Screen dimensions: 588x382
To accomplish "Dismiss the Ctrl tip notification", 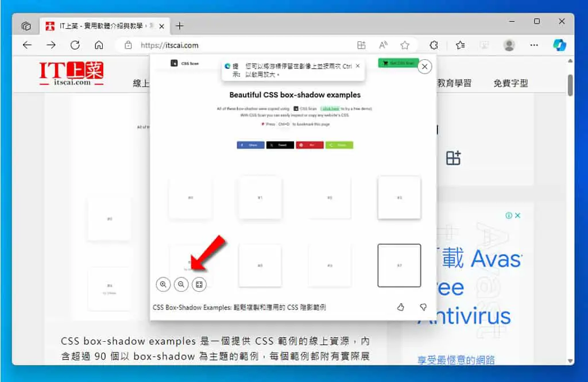I will (358, 65).
